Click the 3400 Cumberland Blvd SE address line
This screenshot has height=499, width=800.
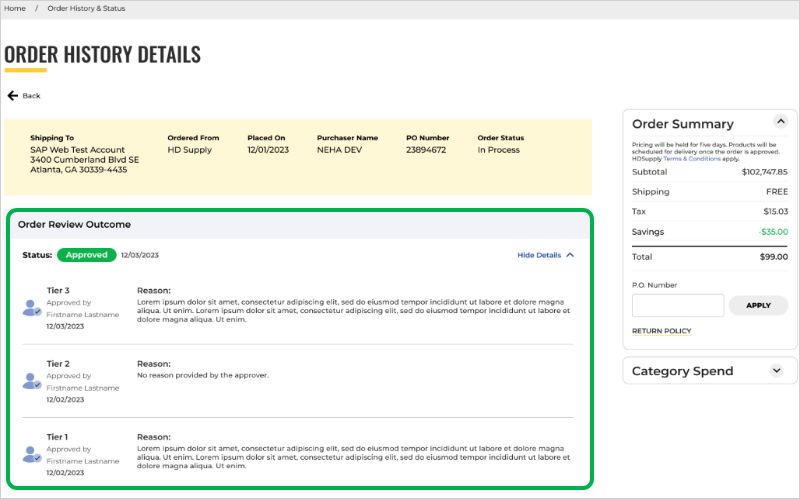click(x=85, y=159)
